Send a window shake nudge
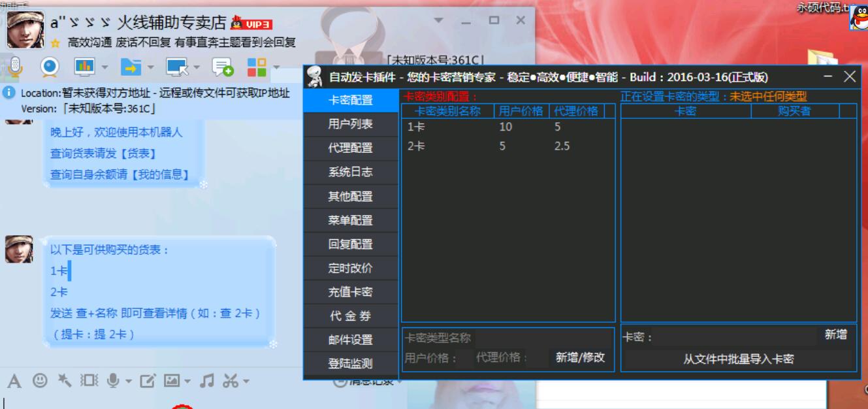The height and width of the screenshot is (409, 868). click(x=89, y=380)
